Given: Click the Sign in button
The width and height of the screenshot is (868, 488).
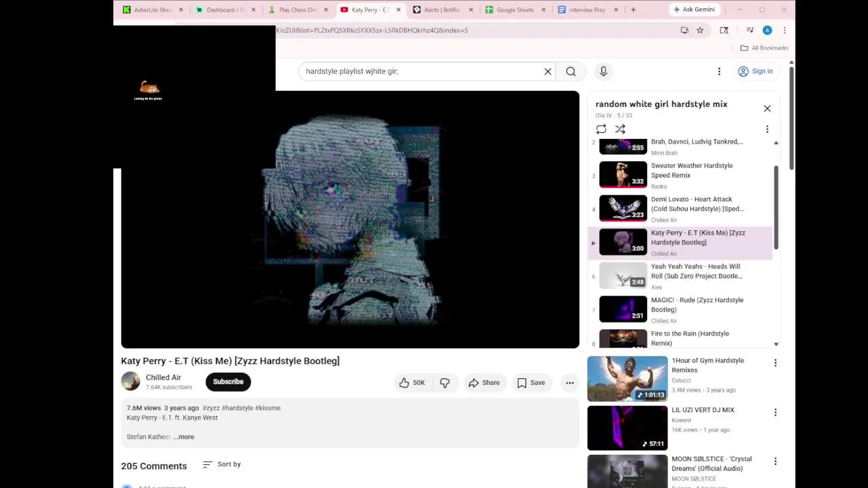Looking at the screenshot, I should [x=755, y=71].
